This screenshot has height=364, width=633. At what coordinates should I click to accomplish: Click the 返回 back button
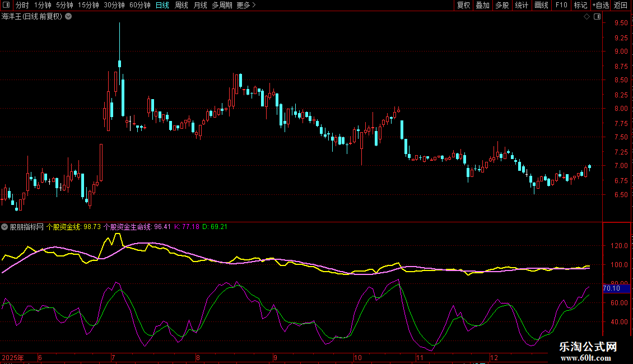tap(621, 5)
